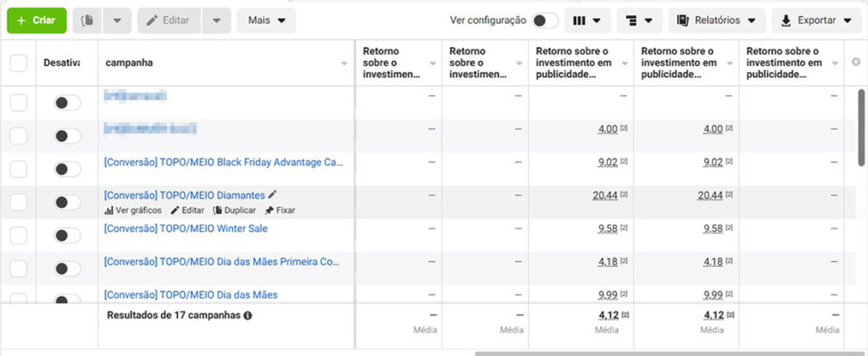Screen dimensions: 868x356
Task: Click the add column plus icon
Action: [x=855, y=63]
